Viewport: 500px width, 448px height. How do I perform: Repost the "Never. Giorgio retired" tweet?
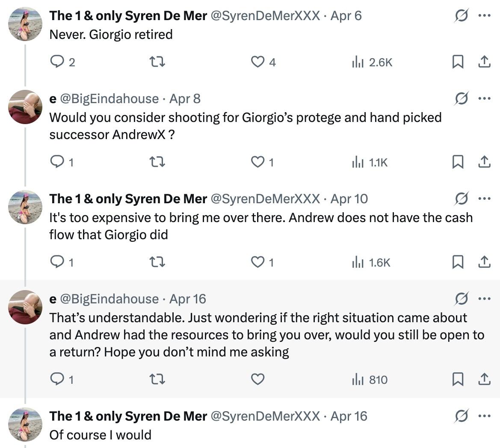point(157,62)
